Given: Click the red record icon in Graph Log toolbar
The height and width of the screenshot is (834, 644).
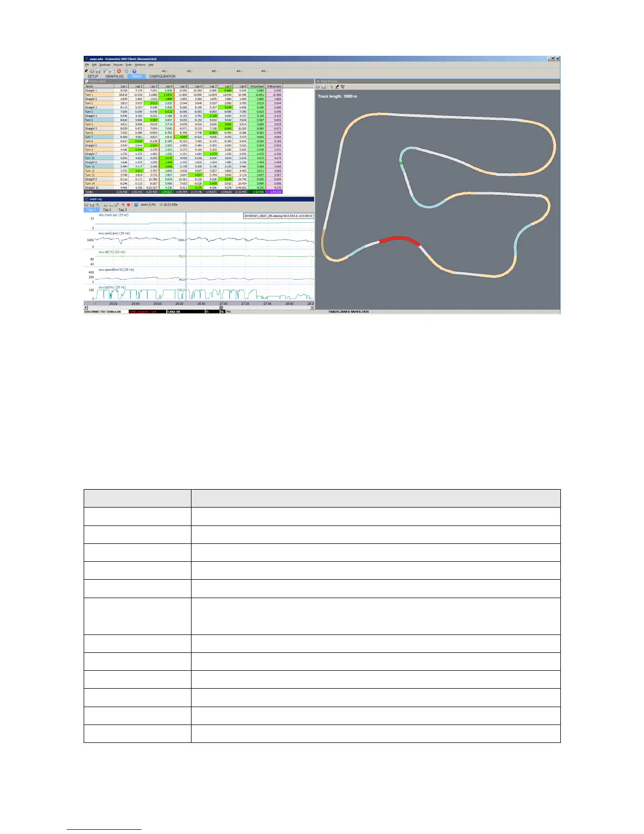Looking at the screenshot, I should [128, 205].
